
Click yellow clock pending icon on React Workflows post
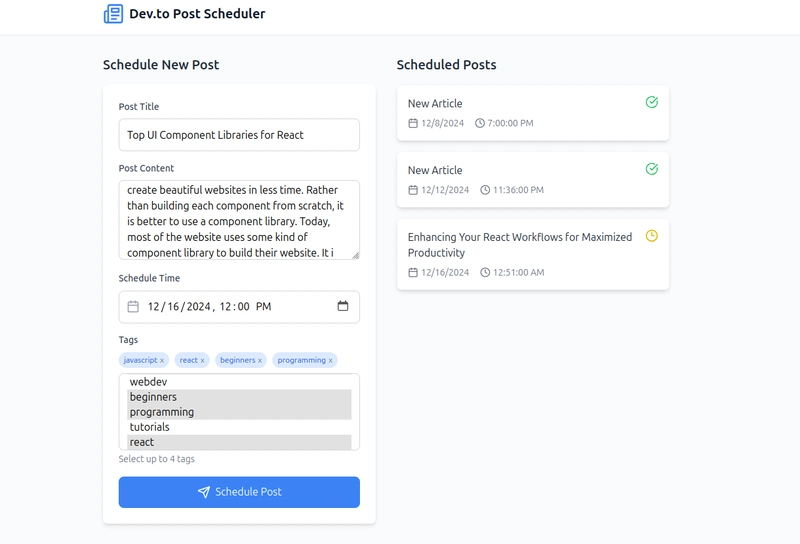coord(652,236)
